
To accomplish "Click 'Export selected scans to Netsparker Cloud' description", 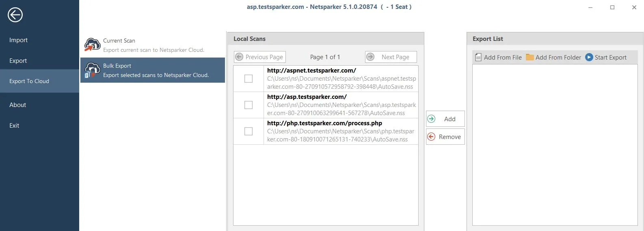I will click(x=156, y=75).
